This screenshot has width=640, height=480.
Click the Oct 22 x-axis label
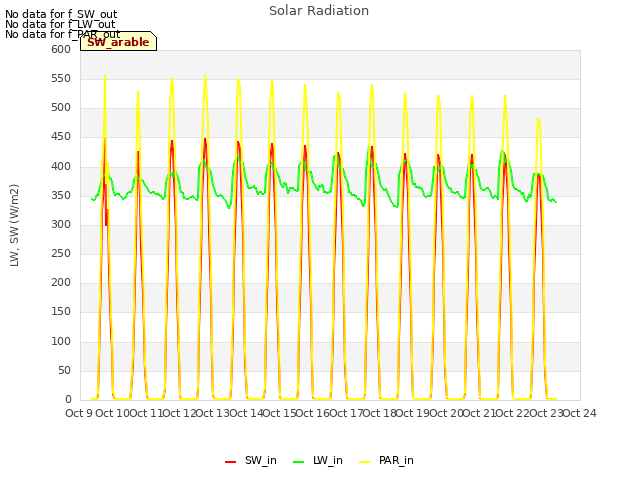point(513,413)
